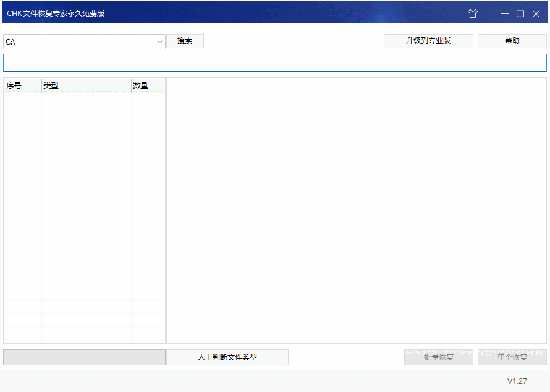Sort by the 序号 column header
This screenshot has height=392, width=550.
coord(13,85)
